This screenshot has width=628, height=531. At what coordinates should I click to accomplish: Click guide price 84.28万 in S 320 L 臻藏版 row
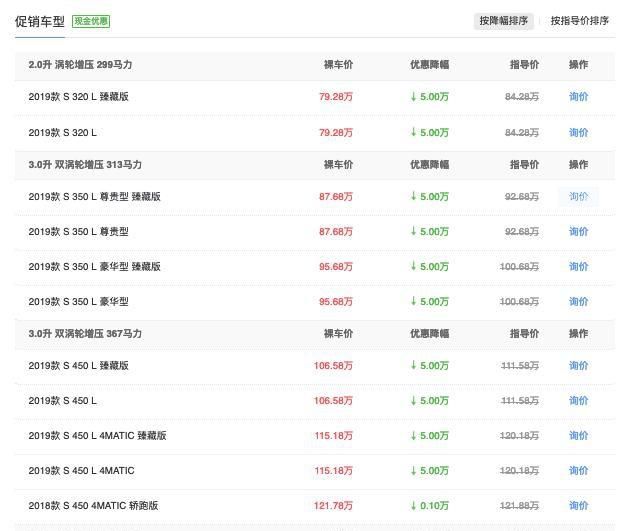tap(522, 97)
